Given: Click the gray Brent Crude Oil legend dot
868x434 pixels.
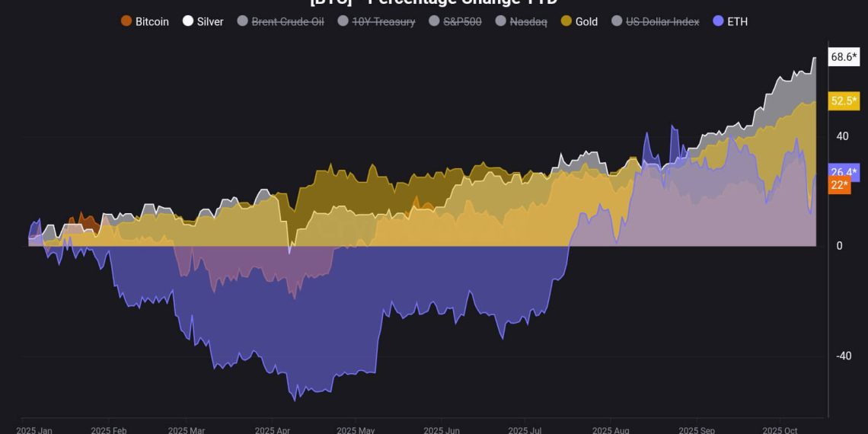Looking at the screenshot, I should (x=243, y=21).
